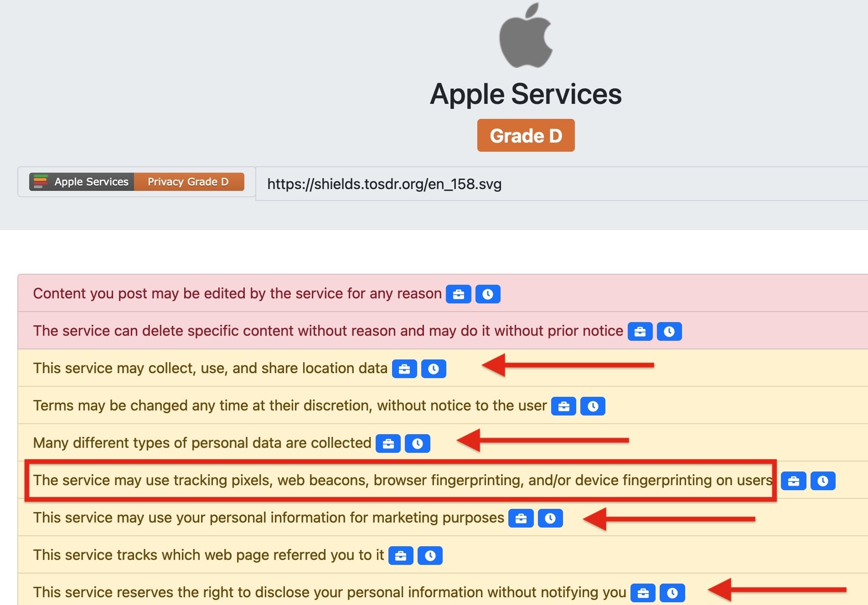
Task: Click 'Terms may be changed any time at their discretion' text
Action: pyautogui.click(x=290, y=405)
